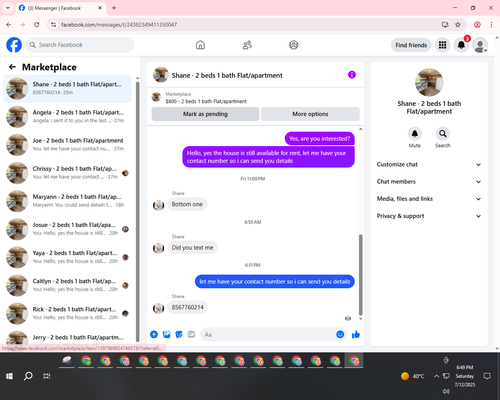The width and height of the screenshot is (500, 400).
Task: Show hidden system tray icons
Action: coord(436,376)
